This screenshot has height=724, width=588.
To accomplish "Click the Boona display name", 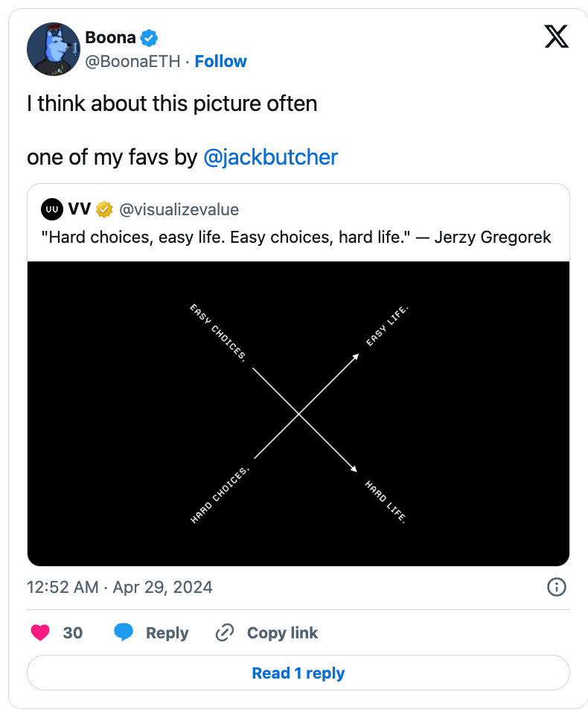I will pos(110,37).
